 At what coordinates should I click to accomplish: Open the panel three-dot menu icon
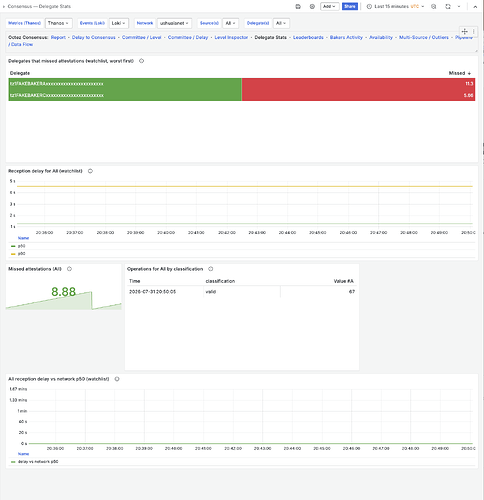click(473, 32)
